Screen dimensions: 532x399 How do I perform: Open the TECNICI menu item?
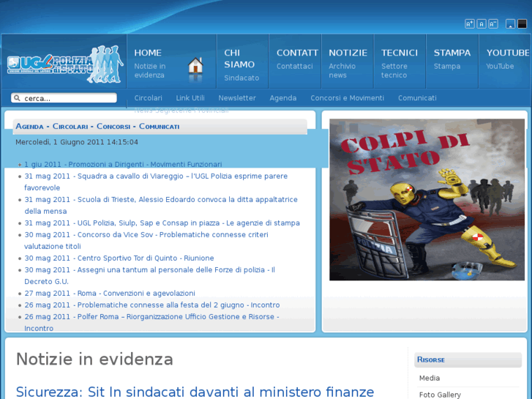click(x=400, y=61)
